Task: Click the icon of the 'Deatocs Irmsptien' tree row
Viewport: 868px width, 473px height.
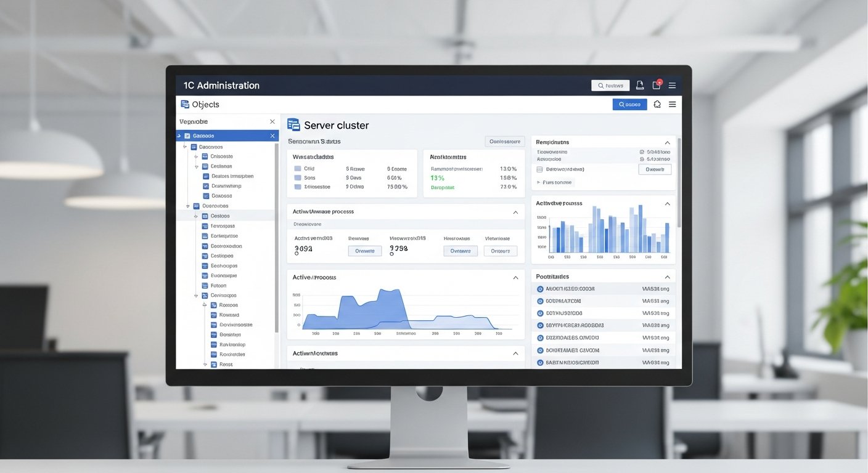Action: click(207, 176)
